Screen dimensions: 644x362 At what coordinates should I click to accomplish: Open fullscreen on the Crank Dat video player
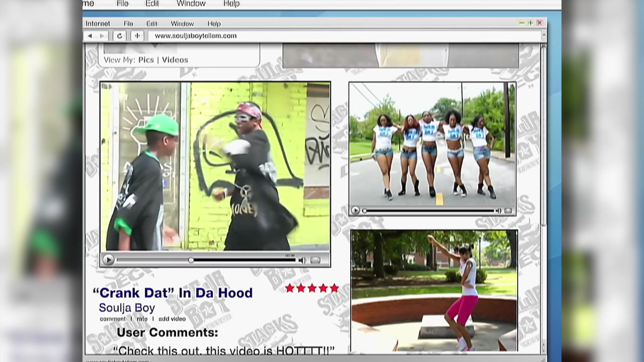(315, 260)
